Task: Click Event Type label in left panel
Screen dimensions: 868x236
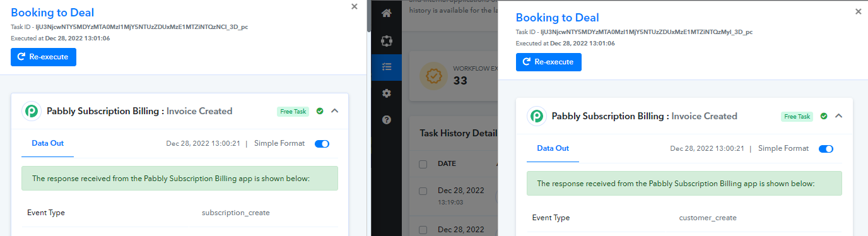Action: point(46,213)
